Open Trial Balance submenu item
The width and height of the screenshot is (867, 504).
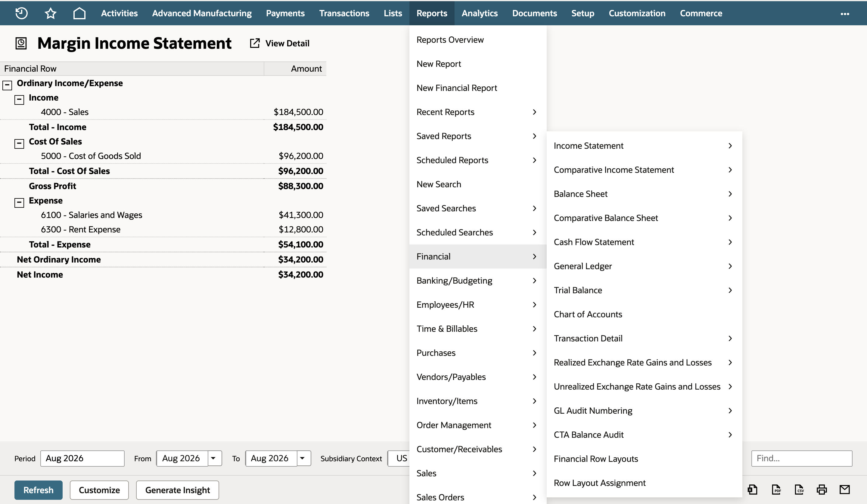point(644,290)
